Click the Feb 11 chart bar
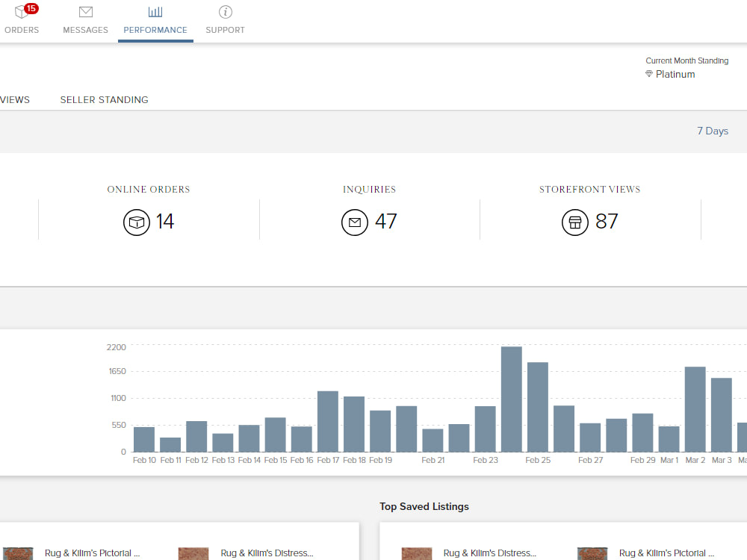The height and width of the screenshot is (560, 747). (170, 445)
